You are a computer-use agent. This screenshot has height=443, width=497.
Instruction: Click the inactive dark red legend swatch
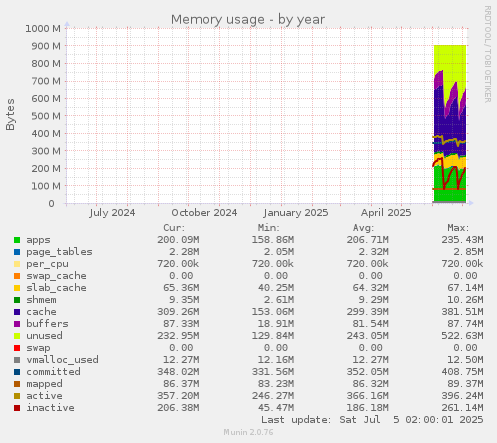click(17, 408)
